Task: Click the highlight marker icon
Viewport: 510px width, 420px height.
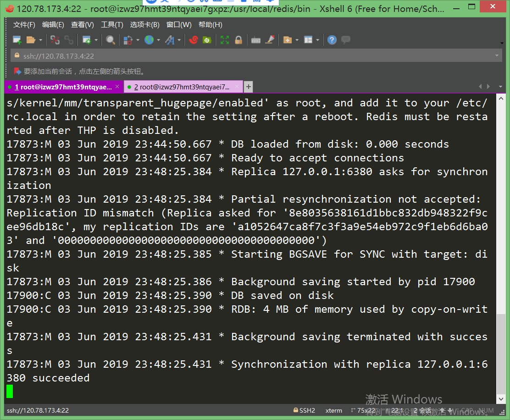Action: pyautogui.click(x=270, y=40)
